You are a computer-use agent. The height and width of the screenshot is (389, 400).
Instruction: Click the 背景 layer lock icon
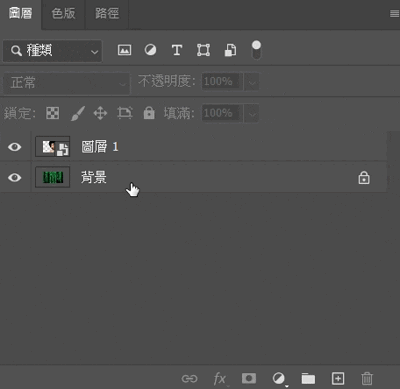[364, 178]
